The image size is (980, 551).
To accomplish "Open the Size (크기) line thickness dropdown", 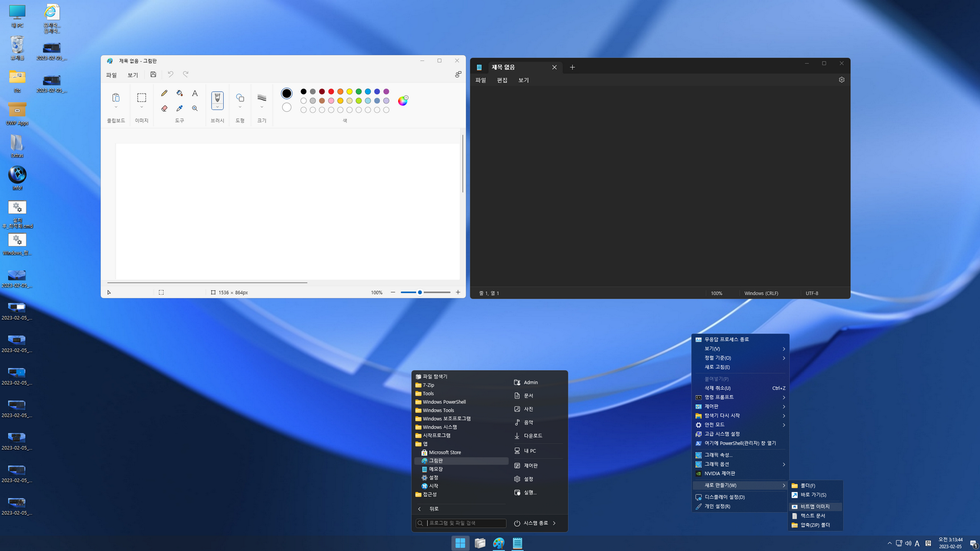I will click(x=261, y=107).
